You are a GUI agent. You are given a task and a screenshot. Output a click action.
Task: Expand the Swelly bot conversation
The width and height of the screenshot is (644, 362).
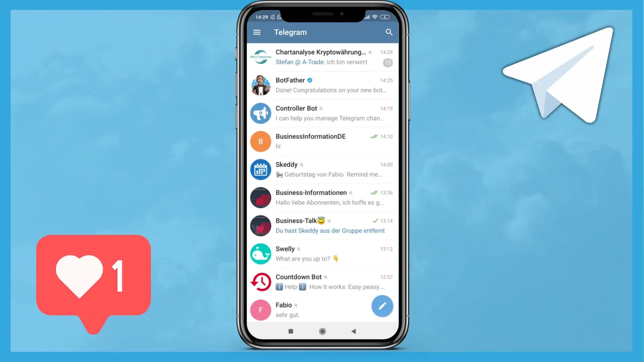click(322, 253)
